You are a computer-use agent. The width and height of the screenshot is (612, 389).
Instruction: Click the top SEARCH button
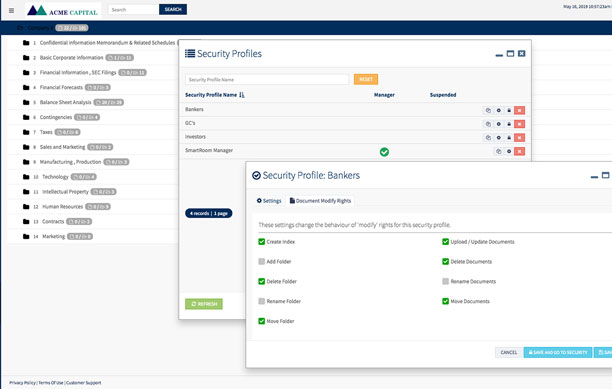[x=173, y=9]
